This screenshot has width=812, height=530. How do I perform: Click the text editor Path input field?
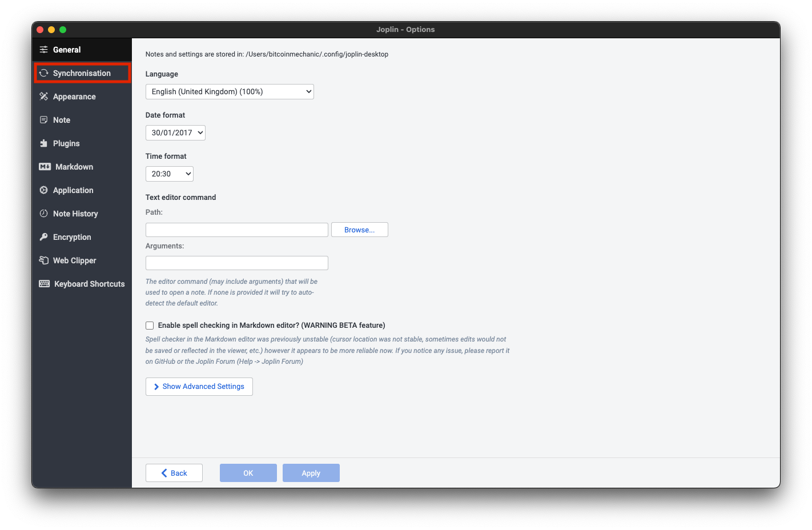(236, 230)
